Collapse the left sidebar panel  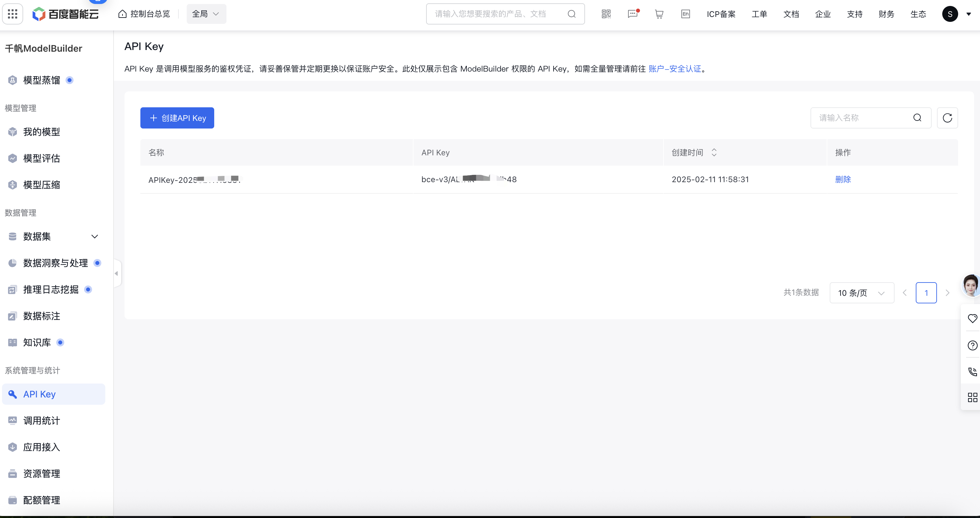pos(117,273)
